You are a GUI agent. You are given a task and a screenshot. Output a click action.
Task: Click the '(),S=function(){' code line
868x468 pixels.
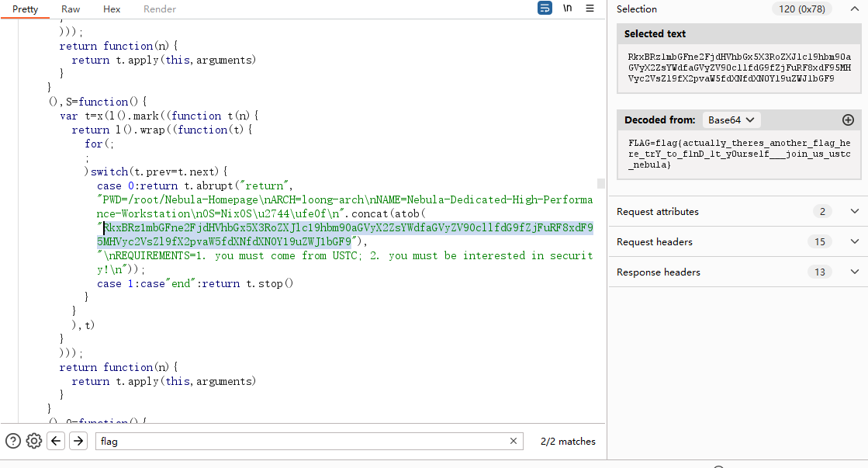click(98, 102)
